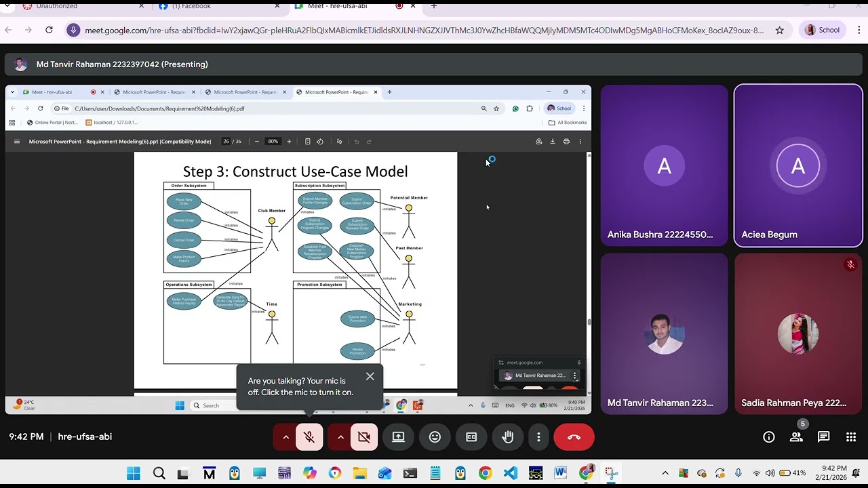Print the PDF in shared screen
The height and width of the screenshot is (488, 868).
[566, 142]
